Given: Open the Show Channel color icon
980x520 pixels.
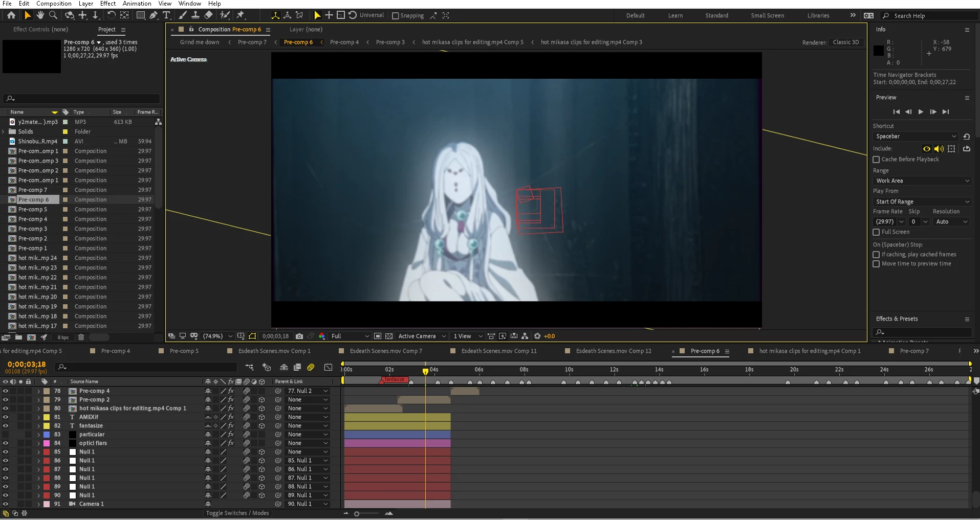Looking at the screenshot, I should (x=322, y=336).
